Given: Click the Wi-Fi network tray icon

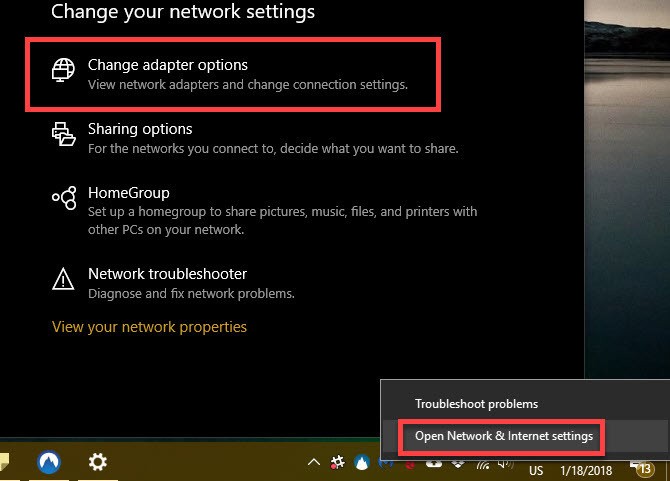Looking at the screenshot, I should coord(483,465).
